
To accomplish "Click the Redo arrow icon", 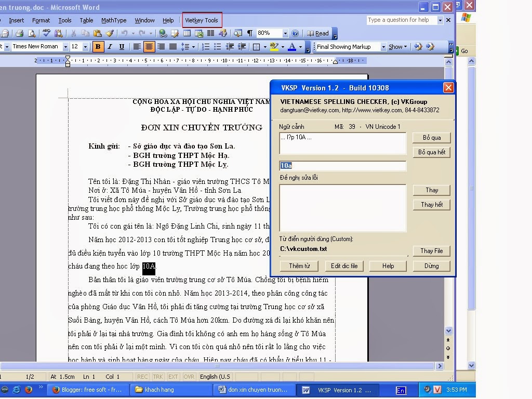I will (142, 33).
